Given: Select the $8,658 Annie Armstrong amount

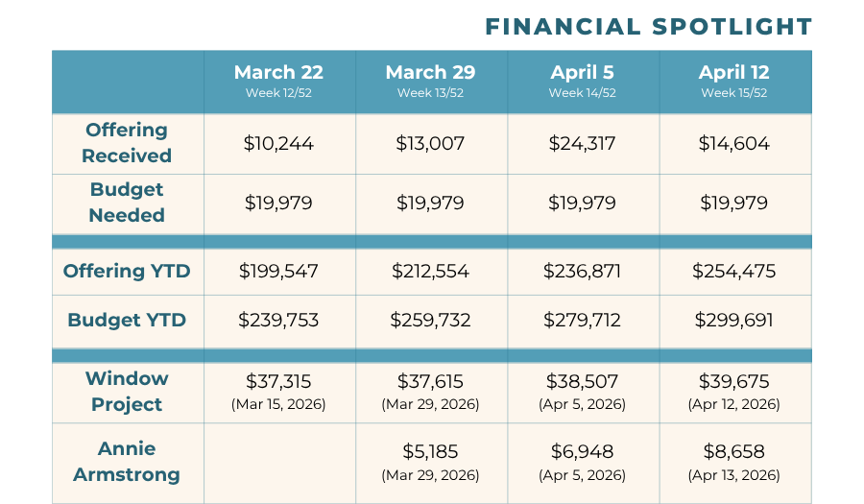Looking at the screenshot, I should click(734, 452).
